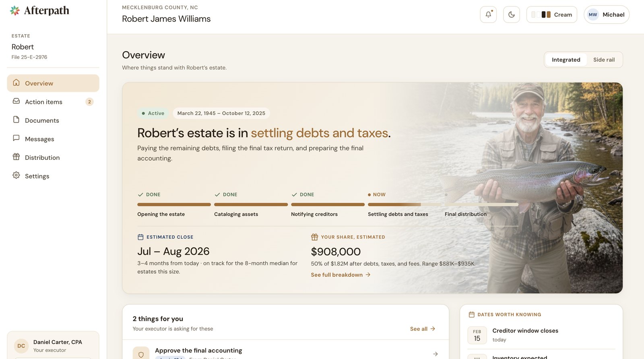Click the Final distribution progress bar
Viewport: 644px width, 359px height.
tap(481, 204)
